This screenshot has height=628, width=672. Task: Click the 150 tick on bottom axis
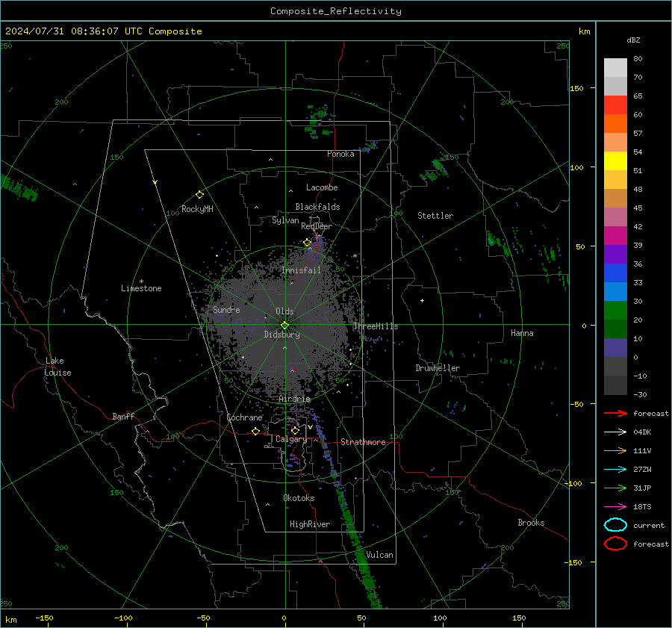519,618
